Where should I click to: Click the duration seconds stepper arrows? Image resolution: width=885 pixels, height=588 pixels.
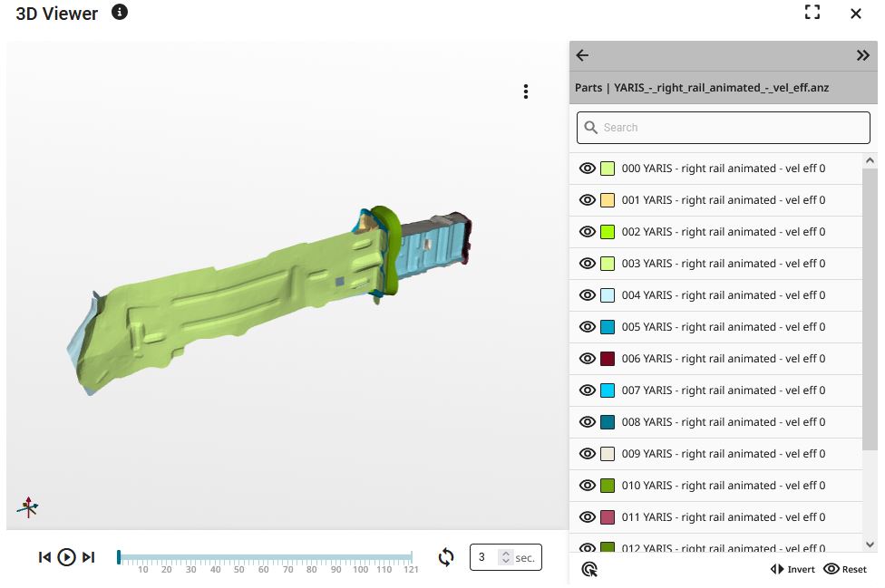[x=506, y=557]
